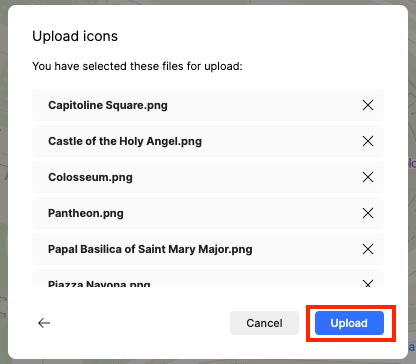Select the Papal Basilica of Saint Mary Major.png row
The width and height of the screenshot is (416, 364).
coord(208,249)
